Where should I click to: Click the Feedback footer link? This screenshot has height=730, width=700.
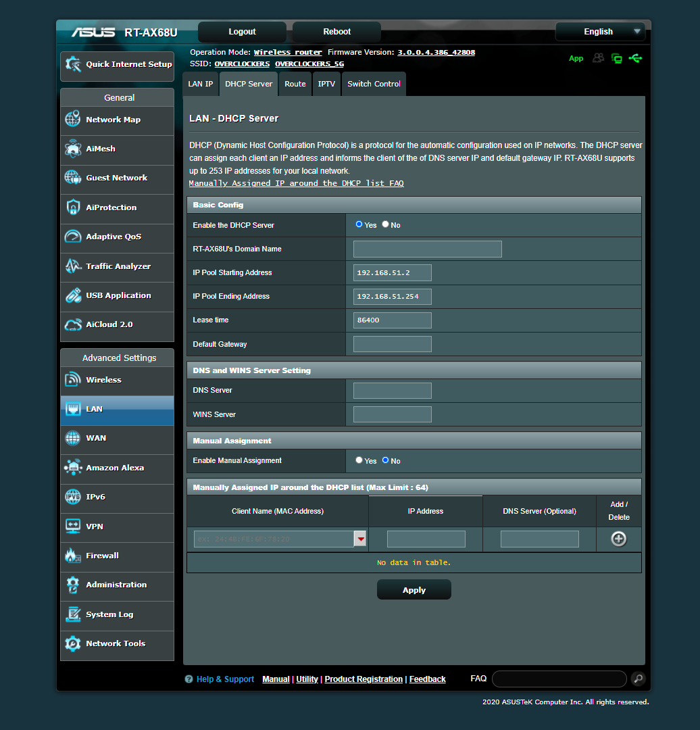(x=427, y=679)
